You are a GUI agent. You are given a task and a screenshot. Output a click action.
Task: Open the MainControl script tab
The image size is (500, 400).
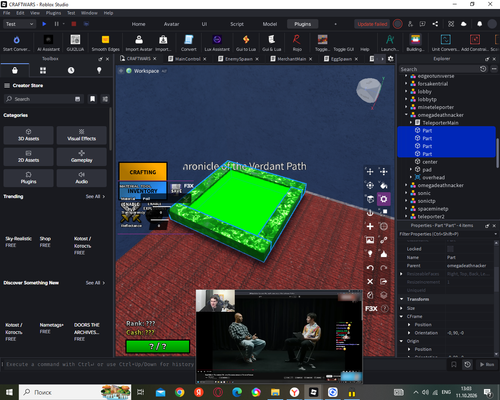coord(188,59)
